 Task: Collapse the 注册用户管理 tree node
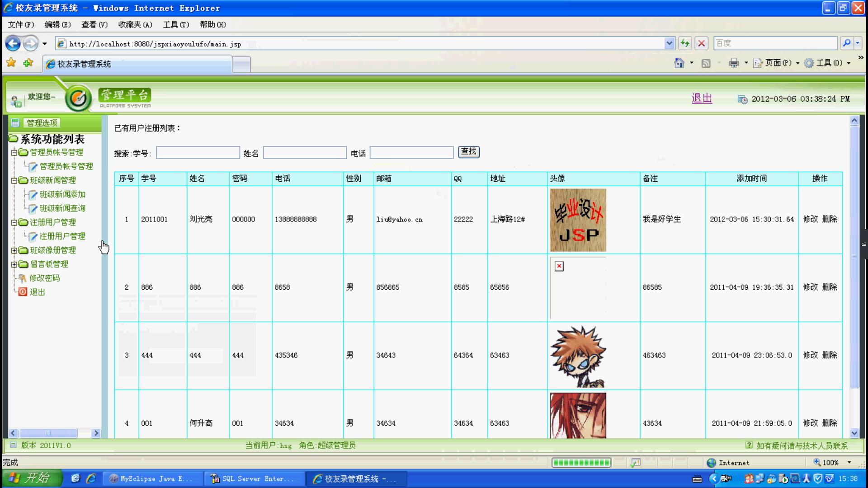[14, 222]
